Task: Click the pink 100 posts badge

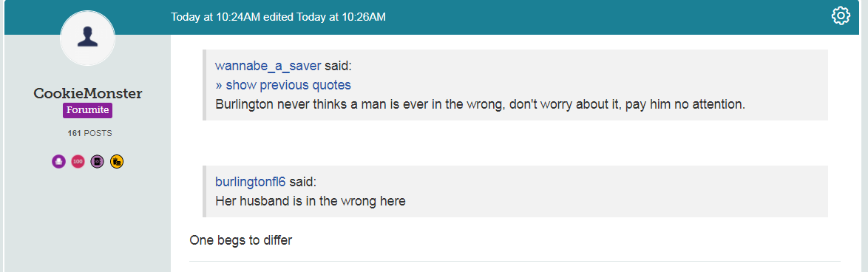Action: click(78, 161)
